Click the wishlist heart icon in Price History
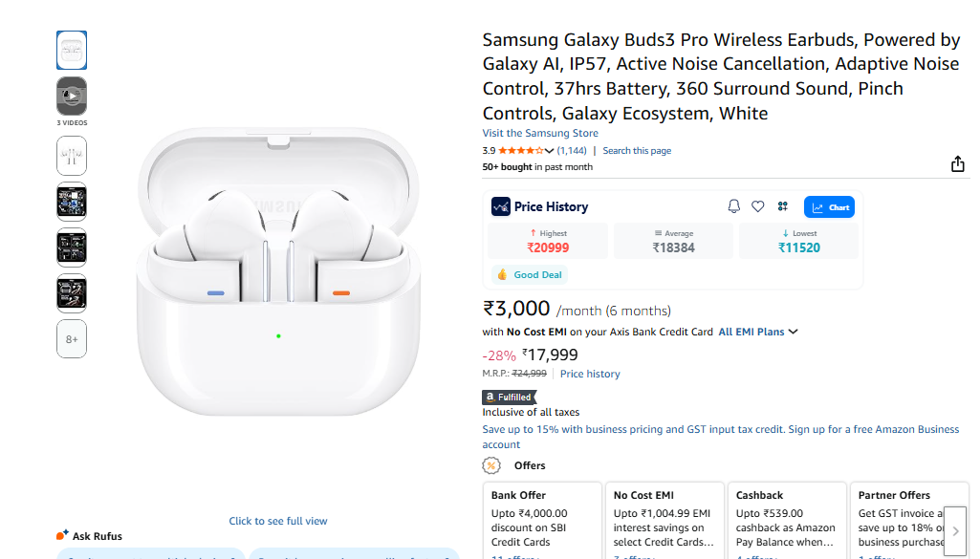The image size is (980, 559). pyautogui.click(x=758, y=206)
